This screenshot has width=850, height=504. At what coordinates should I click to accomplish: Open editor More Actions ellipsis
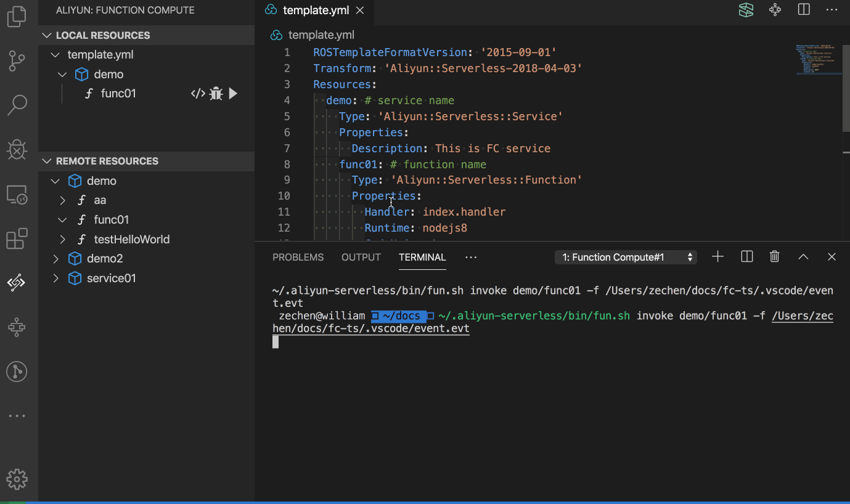click(833, 10)
